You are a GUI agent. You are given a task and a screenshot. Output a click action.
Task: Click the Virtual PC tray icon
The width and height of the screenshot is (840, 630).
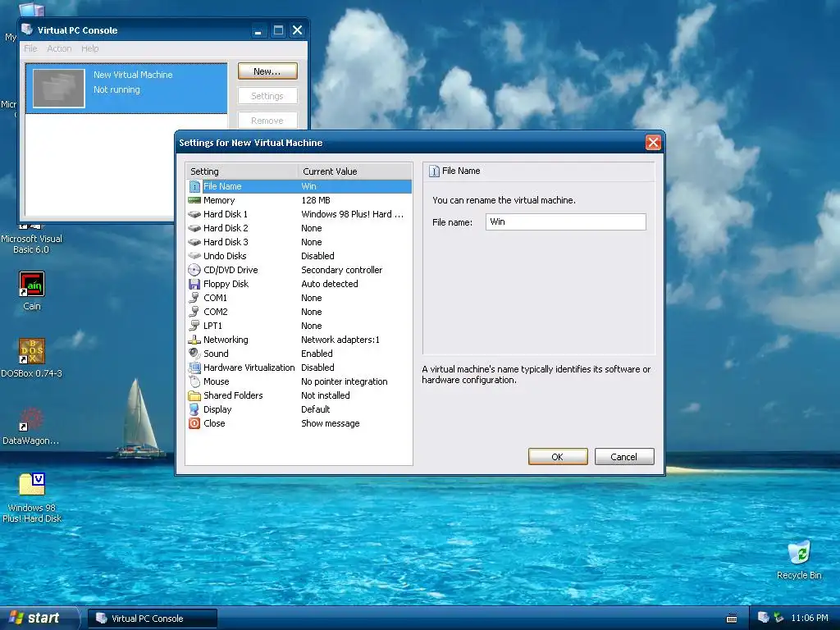[x=764, y=618]
